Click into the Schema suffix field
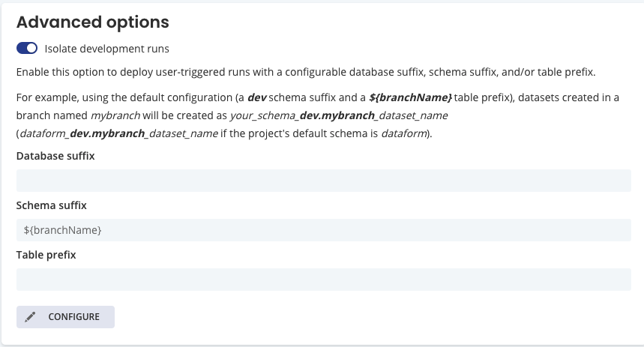 click(x=323, y=230)
